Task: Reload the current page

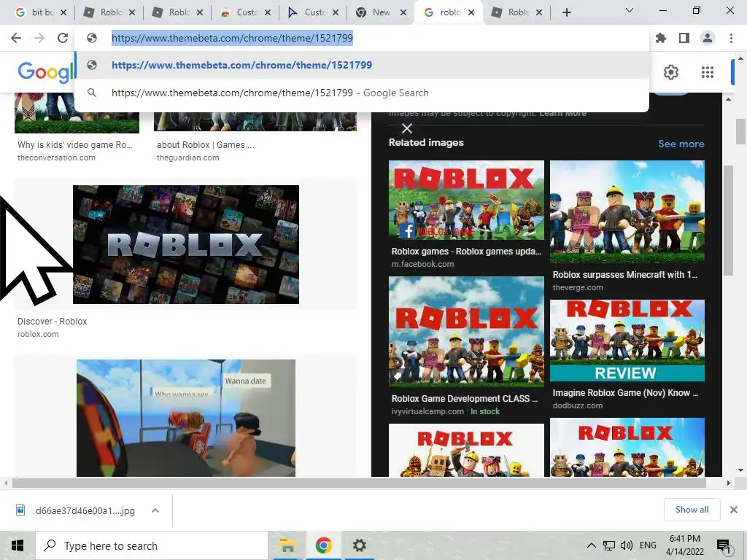Action: tap(63, 38)
